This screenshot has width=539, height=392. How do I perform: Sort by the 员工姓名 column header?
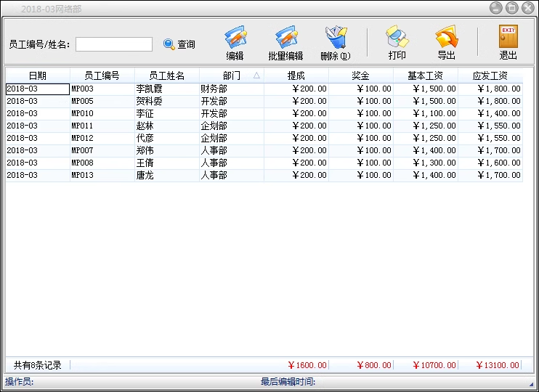[x=167, y=75]
